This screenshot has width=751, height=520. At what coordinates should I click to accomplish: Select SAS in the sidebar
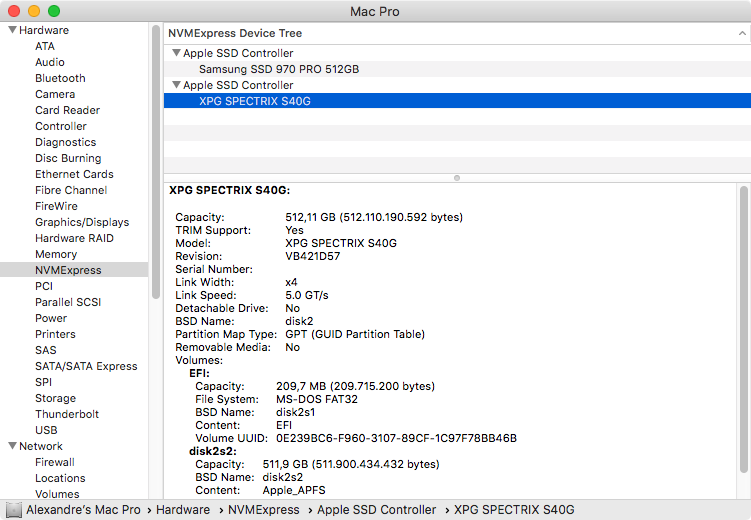click(x=46, y=350)
